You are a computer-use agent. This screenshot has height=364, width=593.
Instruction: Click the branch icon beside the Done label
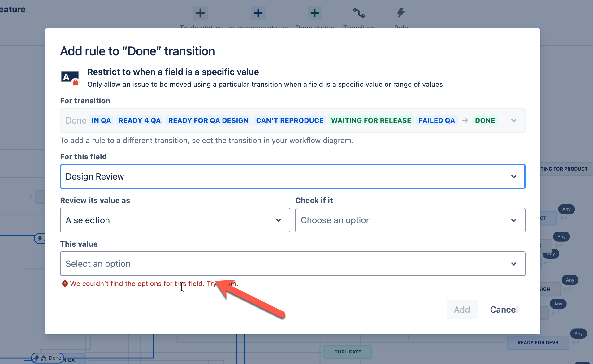coord(44,358)
